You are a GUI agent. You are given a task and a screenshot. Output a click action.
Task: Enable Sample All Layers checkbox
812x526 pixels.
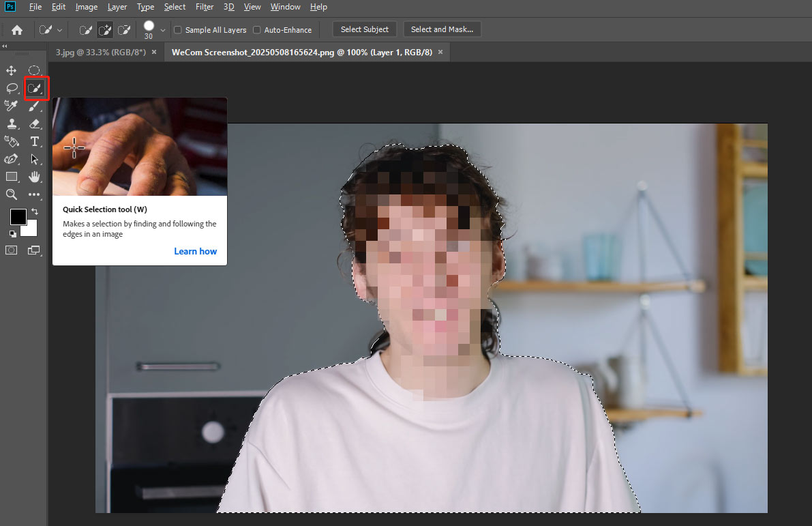pos(178,30)
